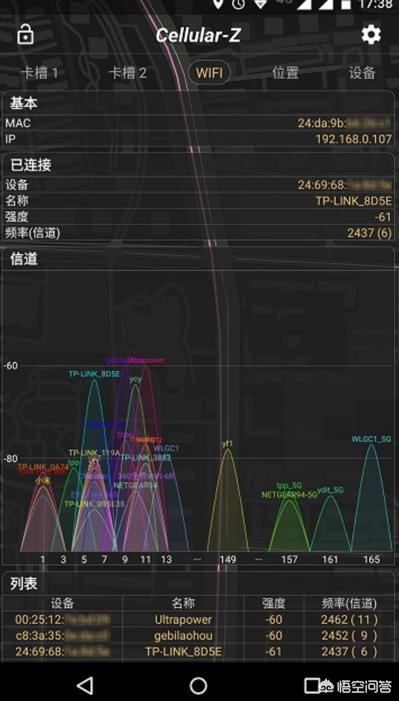Select the WIFI tab
The image size is (399, 701).
pos(209,73)
